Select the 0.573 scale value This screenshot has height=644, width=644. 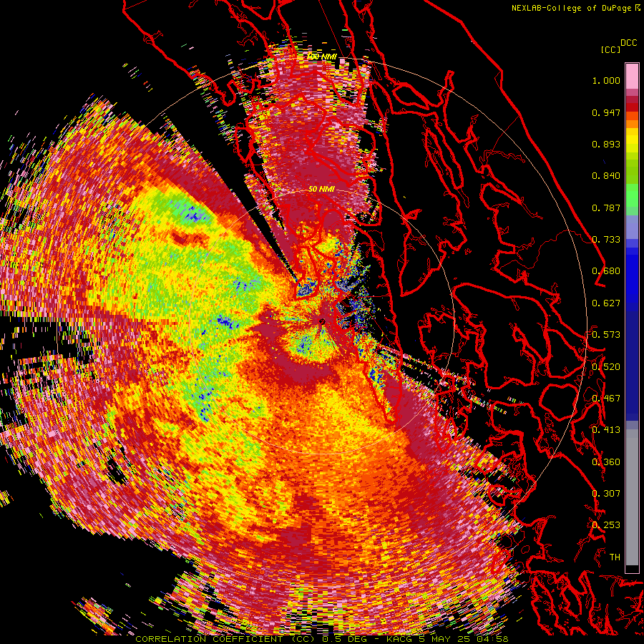pos(606,335)
